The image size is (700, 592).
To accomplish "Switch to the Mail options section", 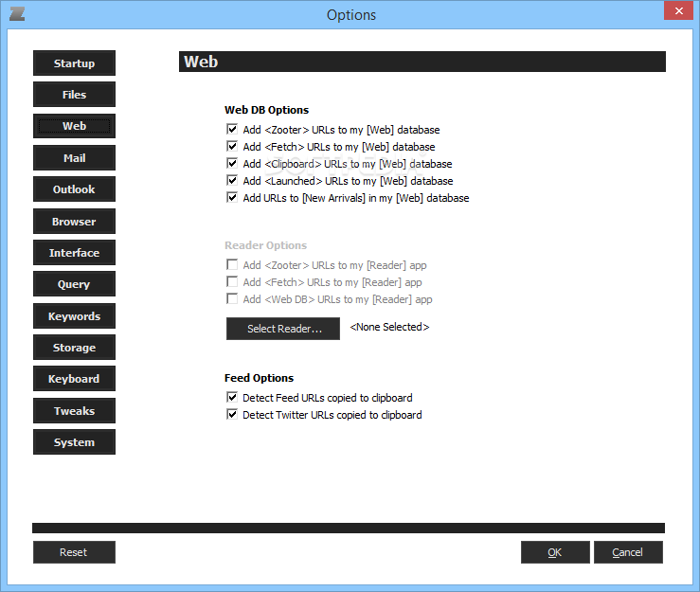I will [74, 158].
